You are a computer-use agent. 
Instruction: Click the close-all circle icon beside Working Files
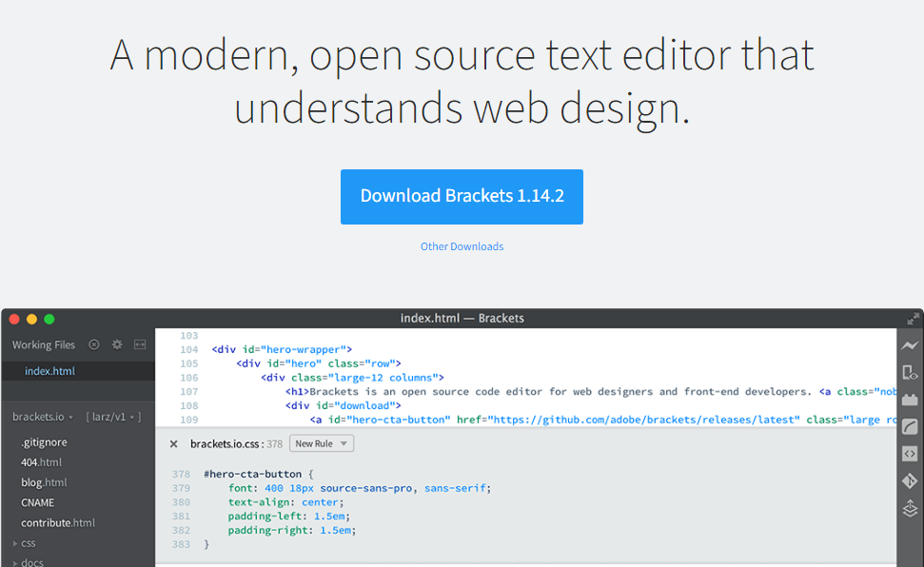point(93,344)
